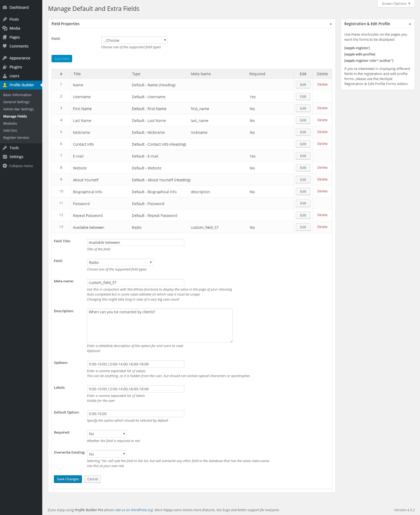
Task: Click the Posts pushpin icon
Action: click(5, 19)
